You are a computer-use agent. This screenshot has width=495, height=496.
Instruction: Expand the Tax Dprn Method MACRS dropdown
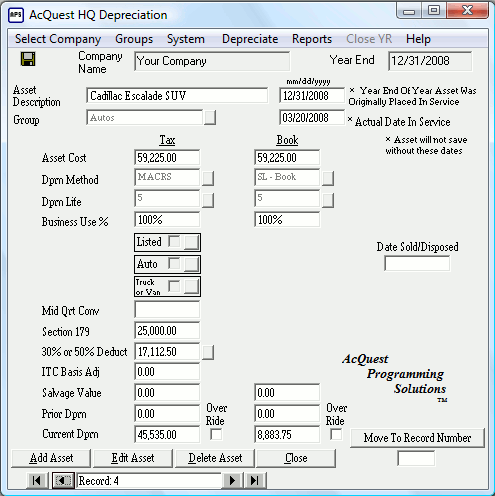point(208,178)
